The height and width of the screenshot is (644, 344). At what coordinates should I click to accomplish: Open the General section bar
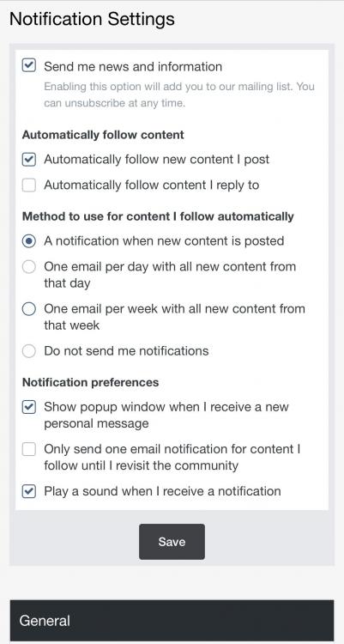(172, 621)
